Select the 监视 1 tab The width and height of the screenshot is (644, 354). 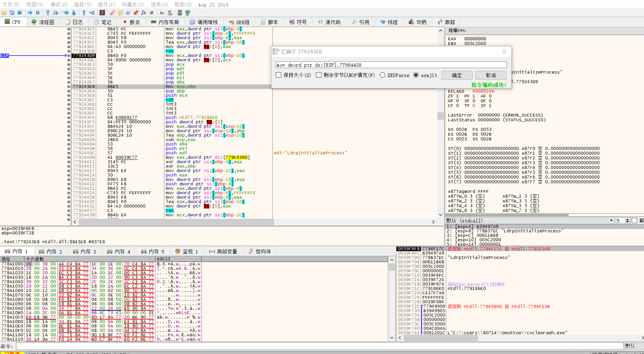(x=187, y=251)
